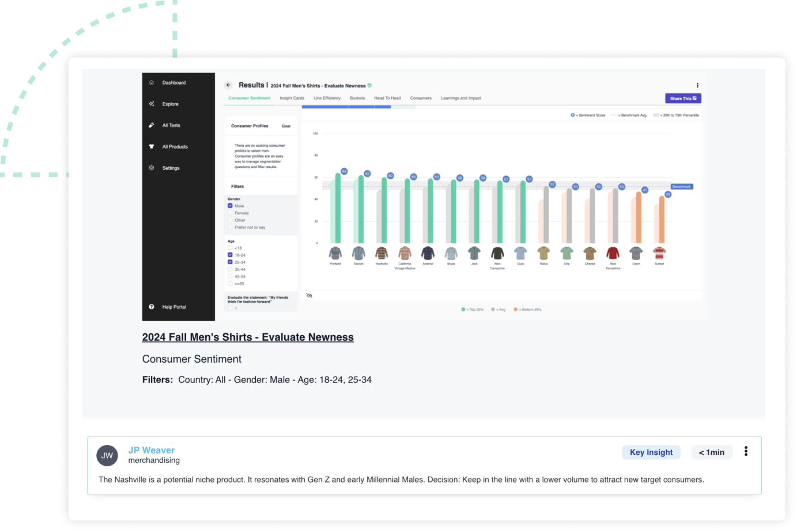Screen dimensions: 797x532
Task: Open the Dashboard home icon
Action: 152,82
